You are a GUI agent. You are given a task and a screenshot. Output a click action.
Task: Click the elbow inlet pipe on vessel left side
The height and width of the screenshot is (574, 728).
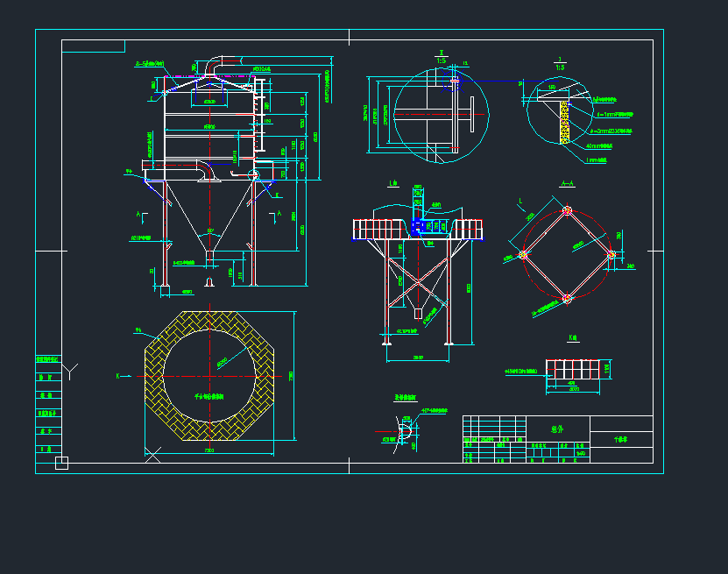point(203,168)
